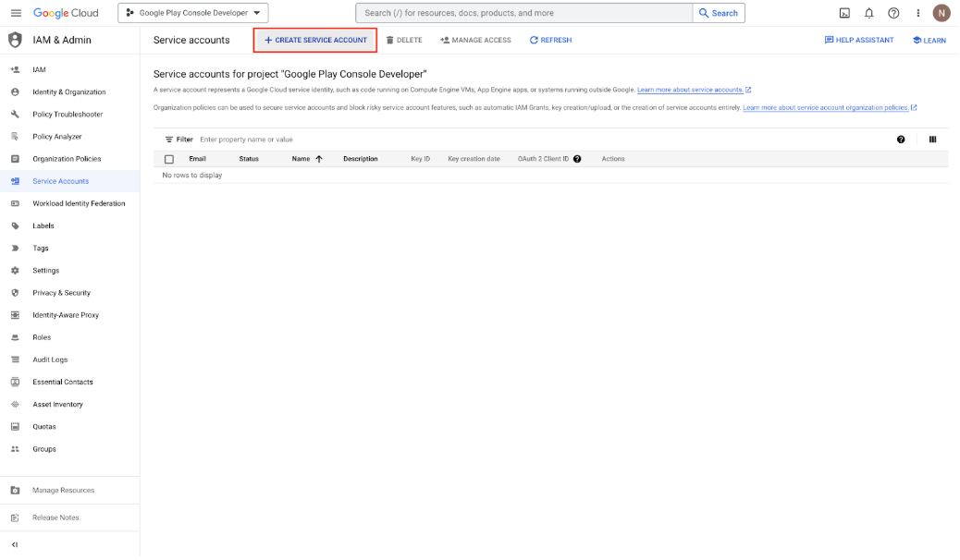Click the table help question icon

coord(901,140)
